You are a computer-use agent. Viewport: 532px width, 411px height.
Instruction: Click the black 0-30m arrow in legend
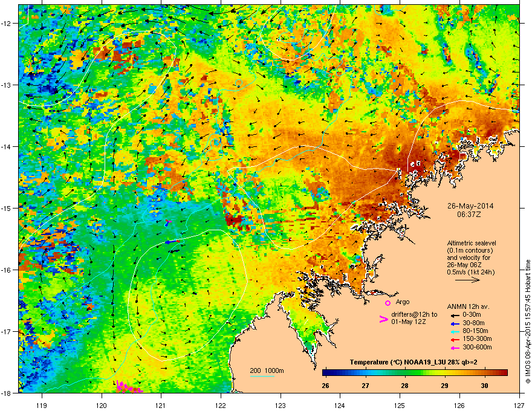click(455, 315)
